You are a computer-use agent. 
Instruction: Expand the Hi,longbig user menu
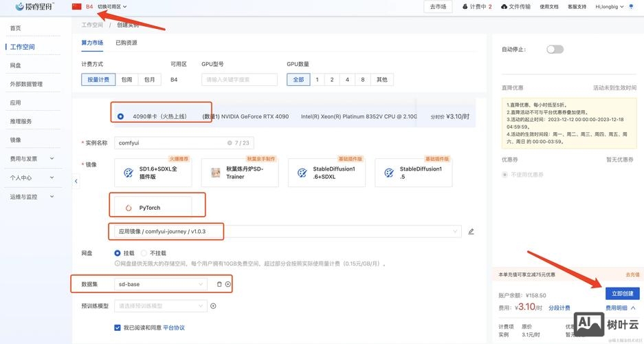(610, 7)
